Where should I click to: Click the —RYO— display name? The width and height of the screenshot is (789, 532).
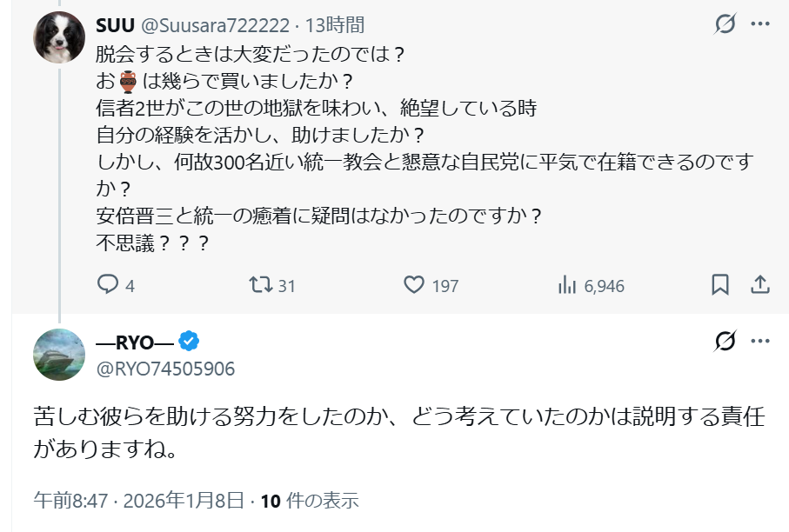click(135, 341)
